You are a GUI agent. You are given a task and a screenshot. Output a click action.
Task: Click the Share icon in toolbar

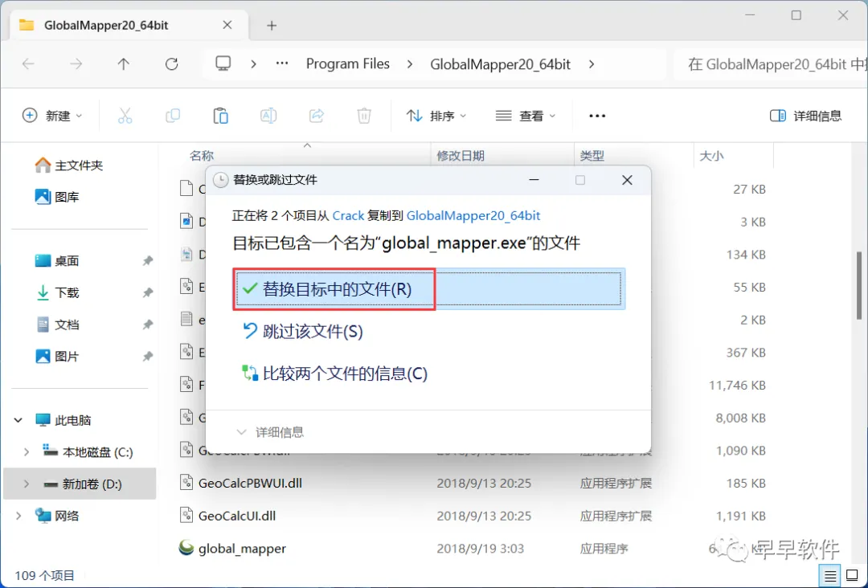316,116
